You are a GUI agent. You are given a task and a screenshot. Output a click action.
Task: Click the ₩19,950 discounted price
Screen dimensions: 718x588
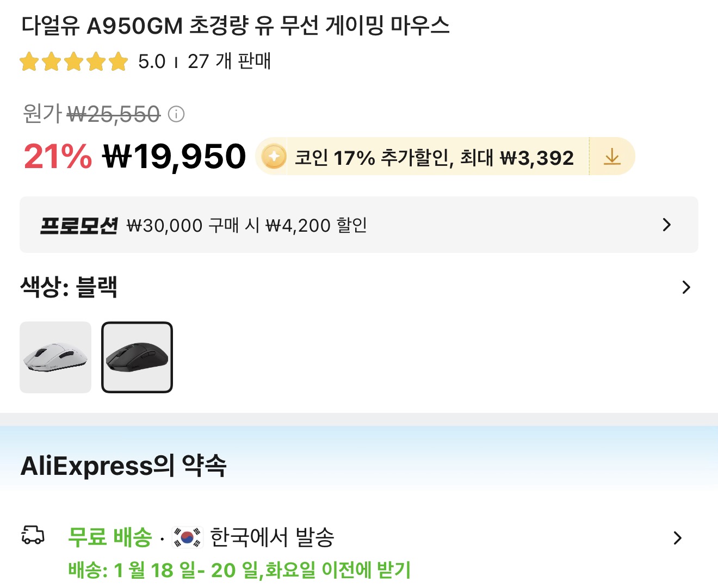click(x=174, y=156)
